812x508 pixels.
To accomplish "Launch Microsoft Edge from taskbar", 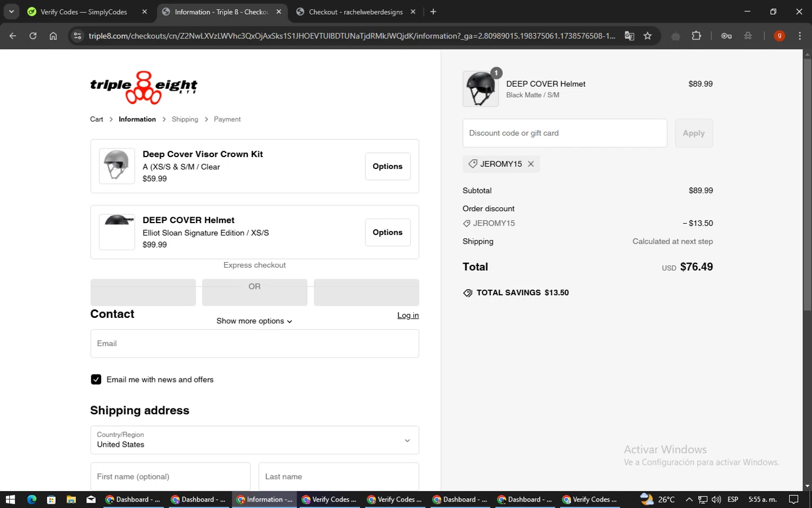I will 31,499.
